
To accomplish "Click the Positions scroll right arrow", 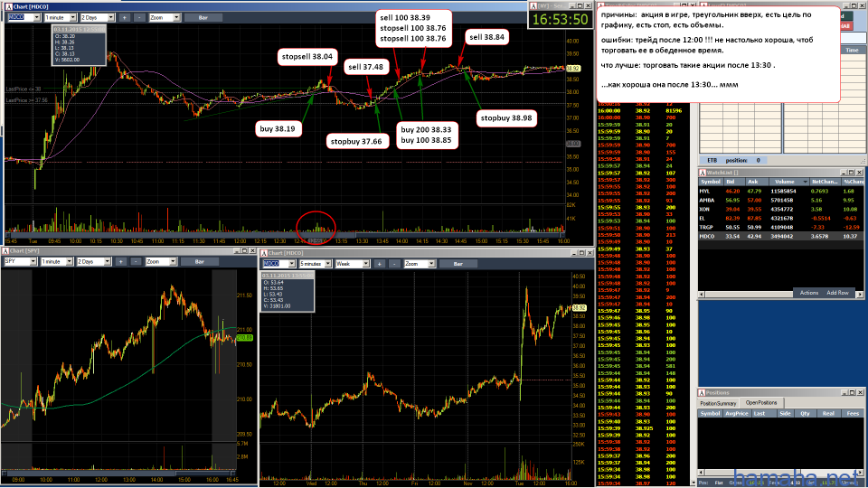I will [860, 473].
